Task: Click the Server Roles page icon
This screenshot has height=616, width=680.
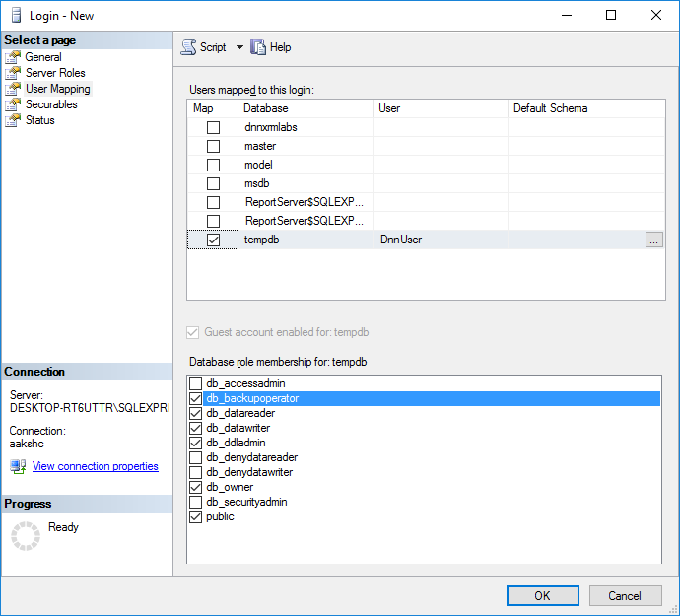Action: coord(13,73)
